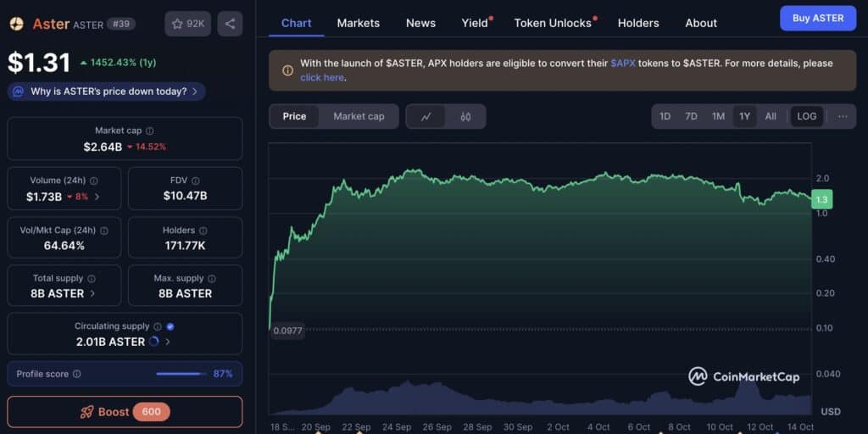
Task: Open Total supply info icon
Action: tap(92, 278)
